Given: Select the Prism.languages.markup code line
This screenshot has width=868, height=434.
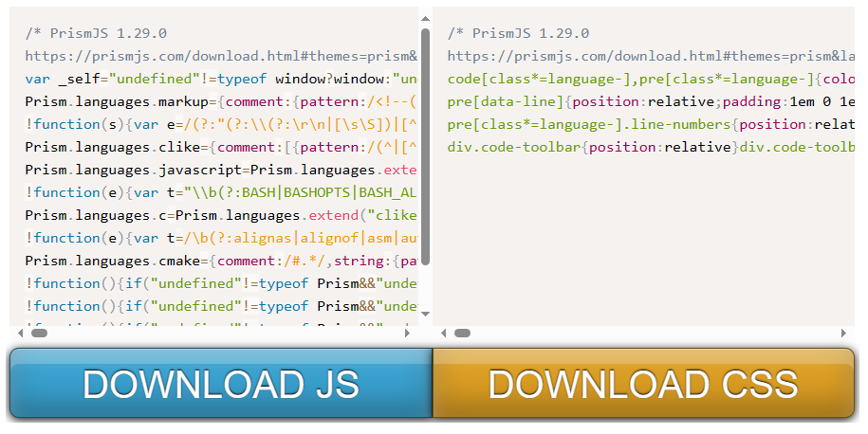Looking at the screenshot, I should (220, 101).
